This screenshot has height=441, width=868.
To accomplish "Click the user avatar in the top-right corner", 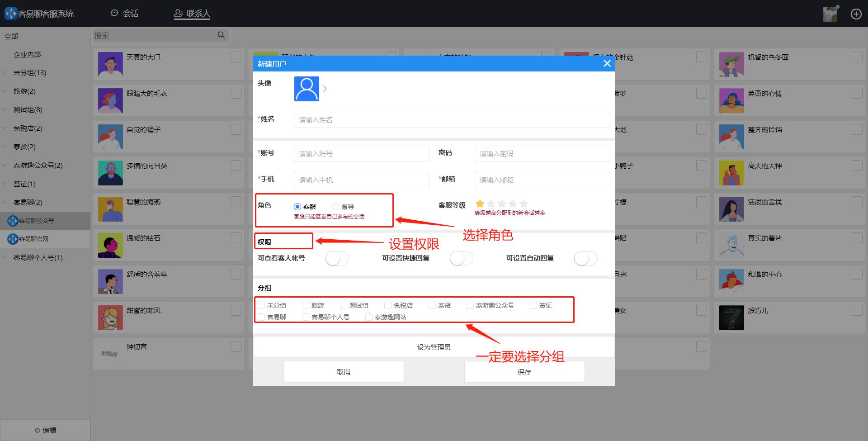I will [830, 14].
